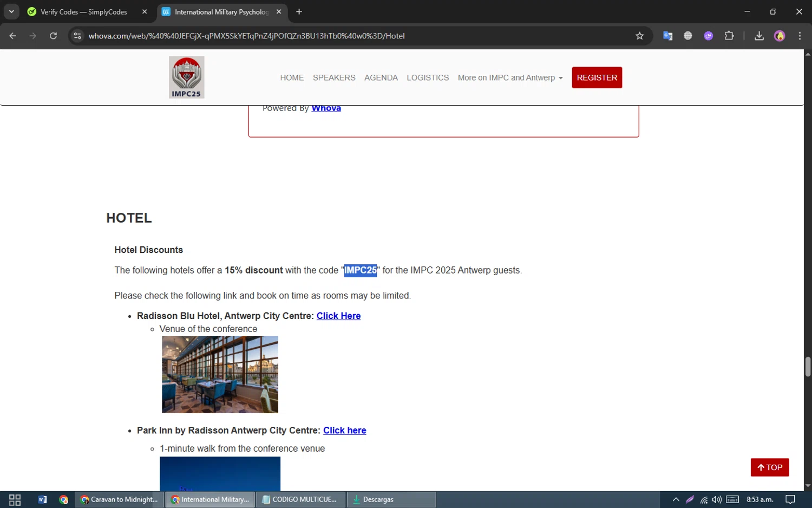Open the AGENDA page
This screenshot has width=812, height=508.
(381, 77)
